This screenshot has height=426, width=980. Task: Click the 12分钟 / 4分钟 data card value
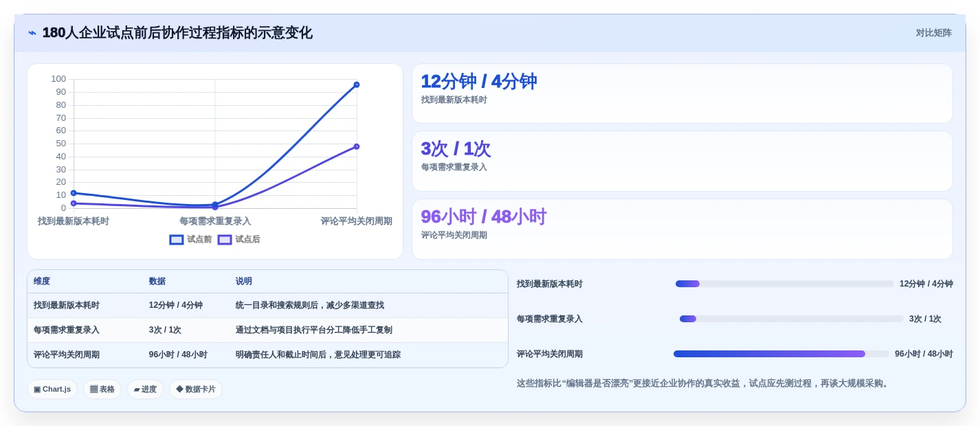tap(479, 82)
